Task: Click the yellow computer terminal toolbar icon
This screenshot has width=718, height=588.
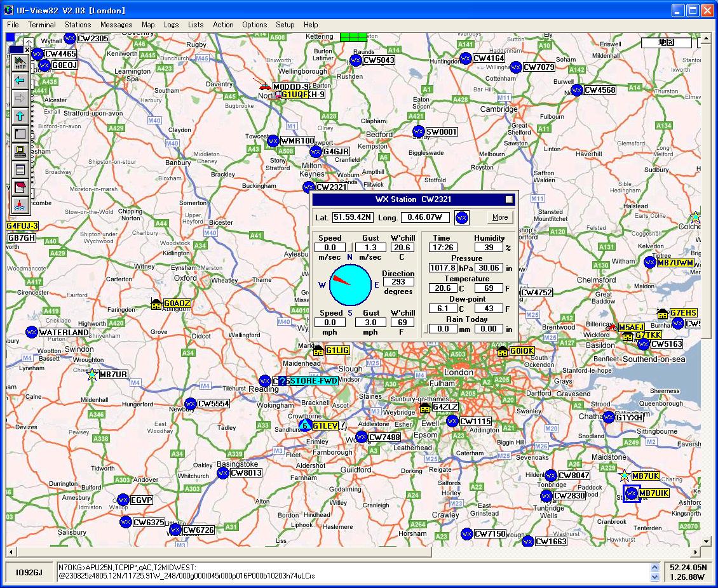Action: click(20, 152)
